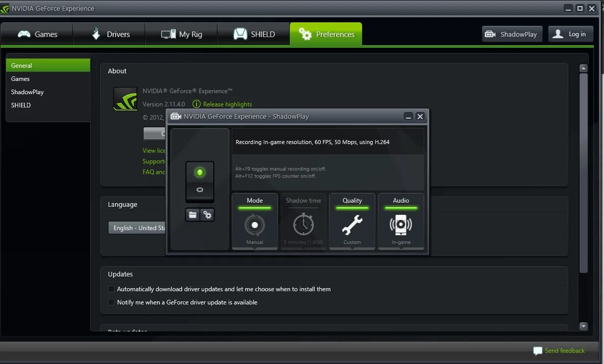
Task: Click the NVIDIA logo in title bar
Action: coord(5,9)
